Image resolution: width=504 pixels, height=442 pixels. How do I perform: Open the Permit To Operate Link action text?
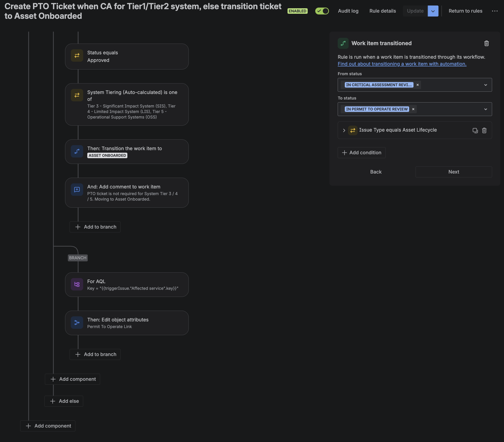[x=110, y=326]
